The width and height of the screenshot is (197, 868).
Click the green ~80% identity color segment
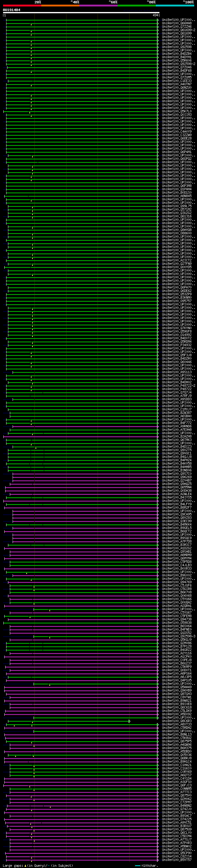(137, 6)
